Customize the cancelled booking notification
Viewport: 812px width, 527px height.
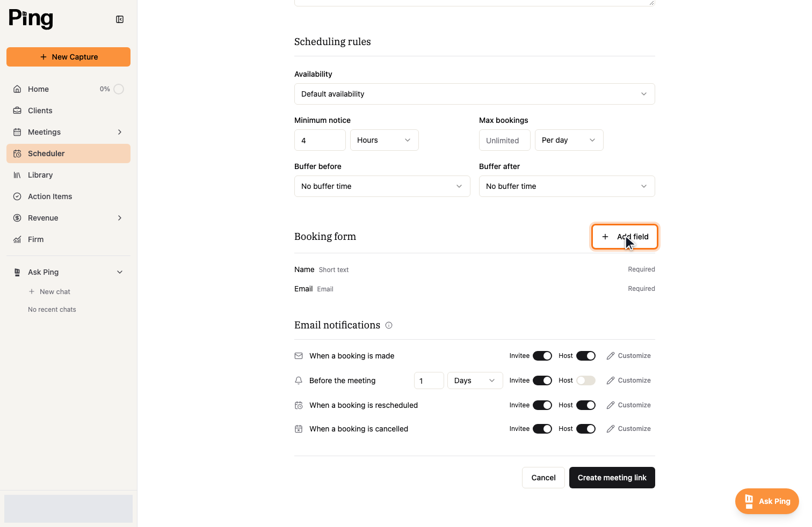pos(628,429)
